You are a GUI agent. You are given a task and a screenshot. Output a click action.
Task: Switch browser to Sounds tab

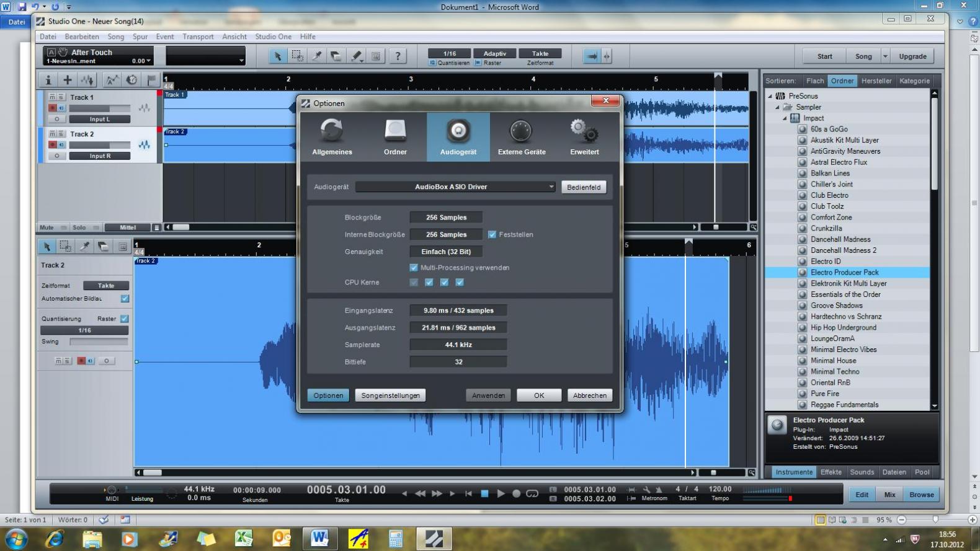pyautogui.click(x=862, y=472)
